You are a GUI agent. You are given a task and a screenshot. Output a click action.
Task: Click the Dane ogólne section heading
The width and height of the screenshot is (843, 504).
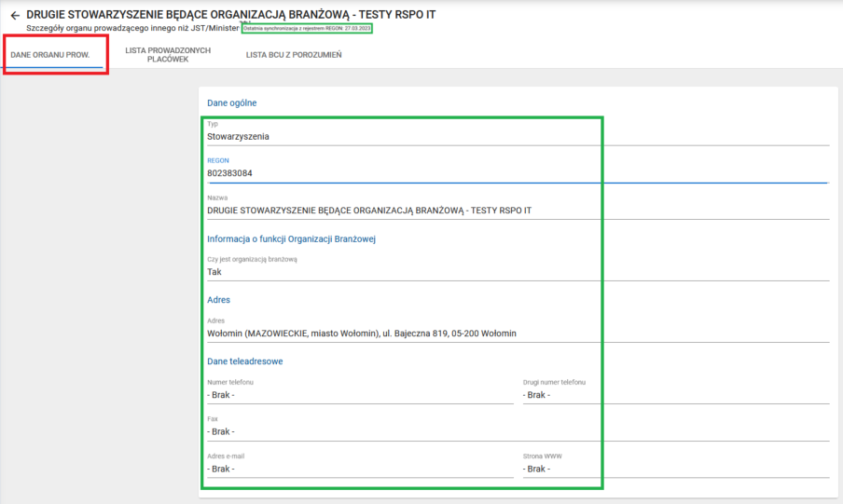click(x=231, y=102)
